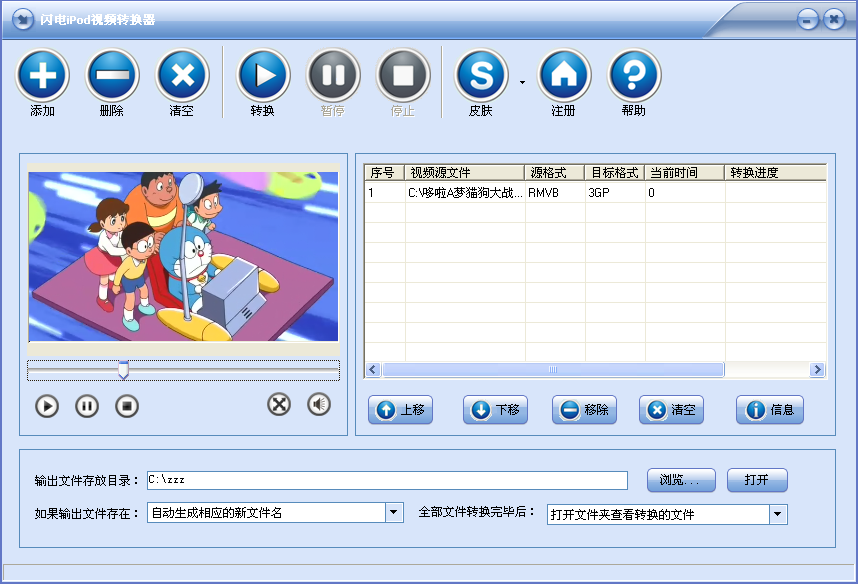The width and height of the screenshot is (858, 584).
Task: Click the 目标格式 column header
Action: 614,172
